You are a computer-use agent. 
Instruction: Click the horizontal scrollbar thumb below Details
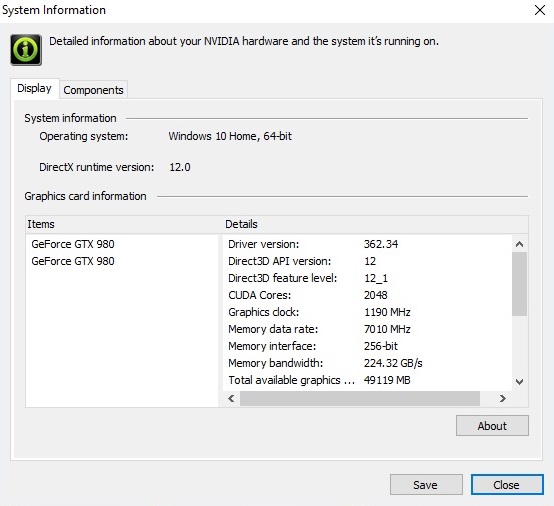tap(360, 399)
